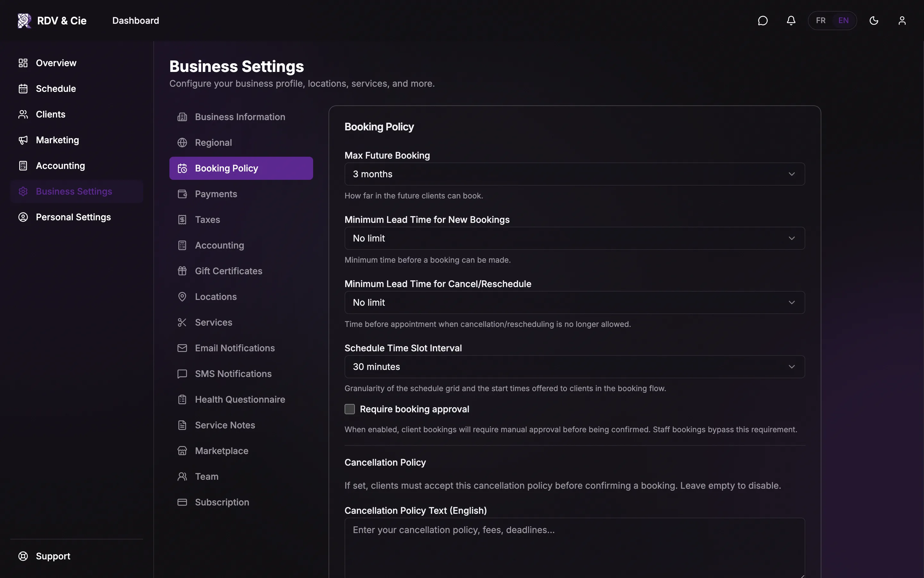Screen dimensions: 924x578
Task: Click the SMS Notifications bubble icon
Action: pos(182,374)
